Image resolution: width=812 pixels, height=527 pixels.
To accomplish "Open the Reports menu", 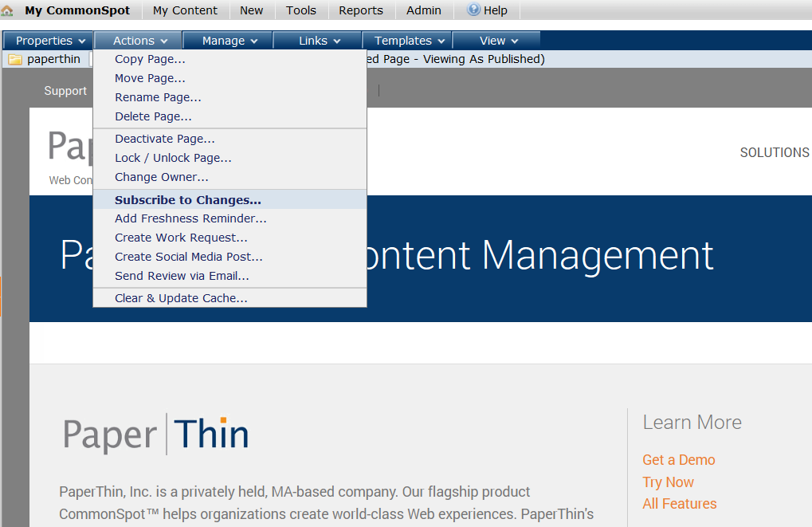I will pos(361,10).
